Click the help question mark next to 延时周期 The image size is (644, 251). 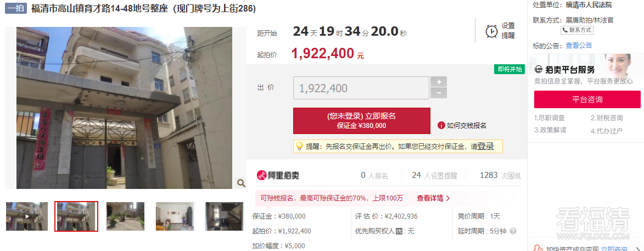pos(513,231)
